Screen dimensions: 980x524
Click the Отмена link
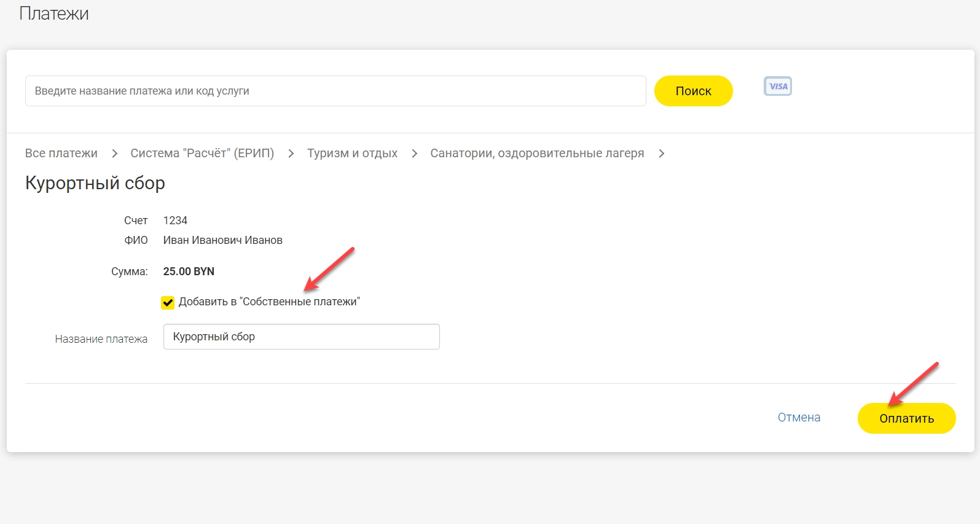[x=799, y=417]
